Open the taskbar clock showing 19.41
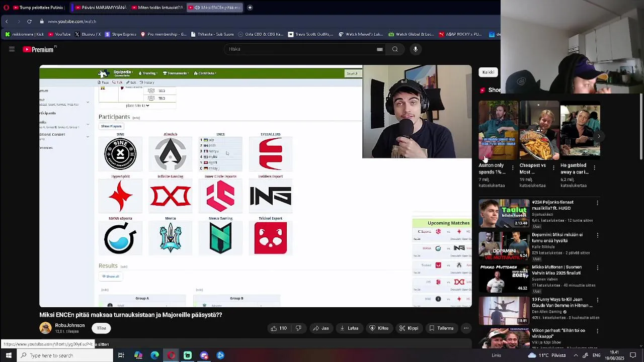The height and width of the screenshot is (362, 644). pos(614,355)
